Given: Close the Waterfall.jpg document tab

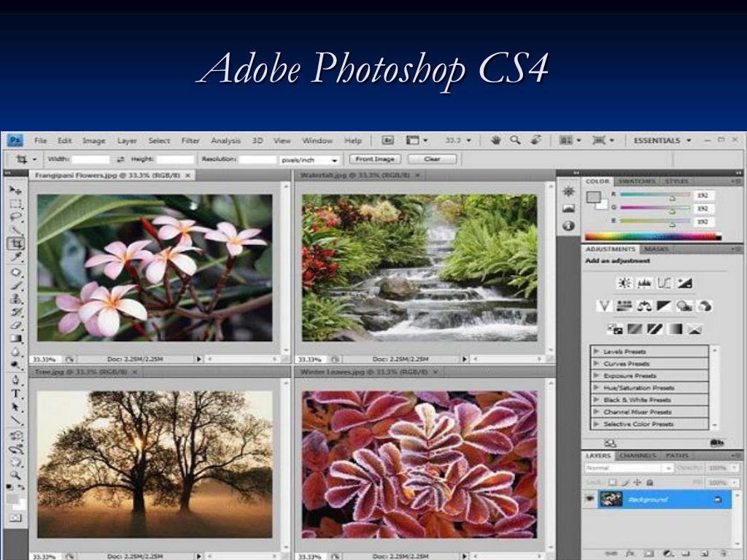Looking at the screenshot, I should click(x=417, y=176).
